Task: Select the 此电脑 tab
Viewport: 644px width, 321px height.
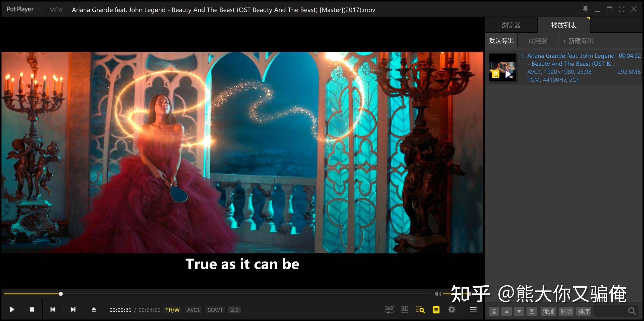Action: click(538, 41)
